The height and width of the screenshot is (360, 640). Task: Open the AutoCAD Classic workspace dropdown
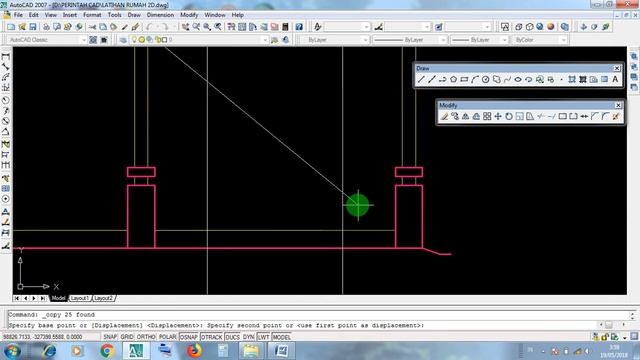pyautogui.click(x=84, y=40)
